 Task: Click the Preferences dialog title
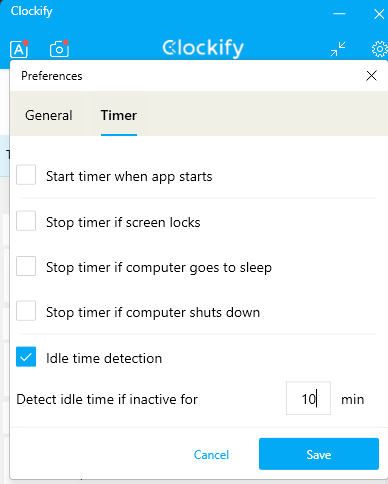(52, 76)
